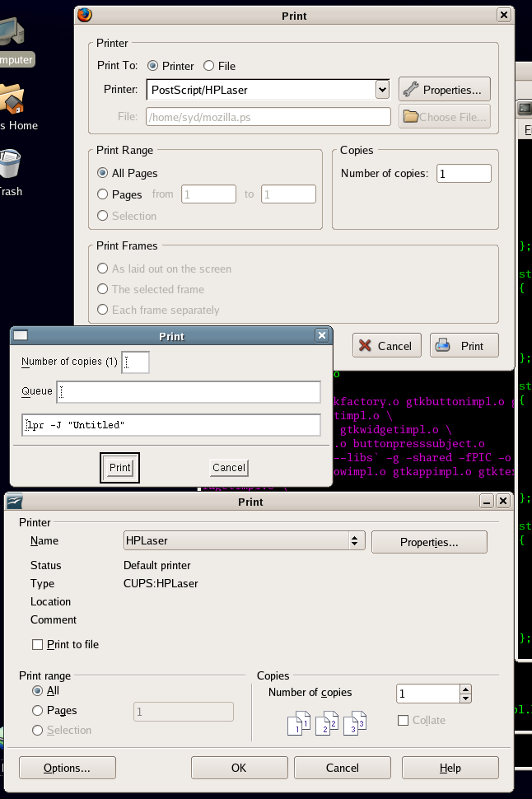Expand the PostScript/HPLaser printer dropdown

tap(381, 89)
